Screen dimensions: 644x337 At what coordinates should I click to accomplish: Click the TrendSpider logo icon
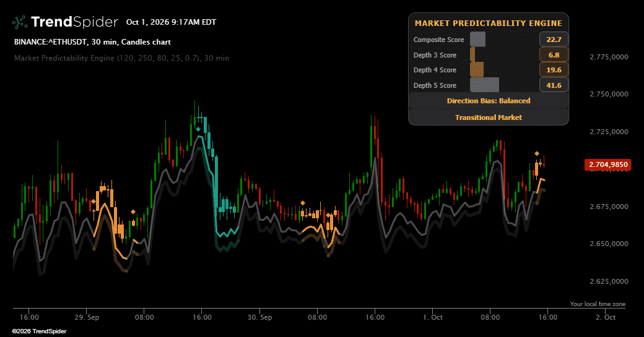tap(20, 22)
